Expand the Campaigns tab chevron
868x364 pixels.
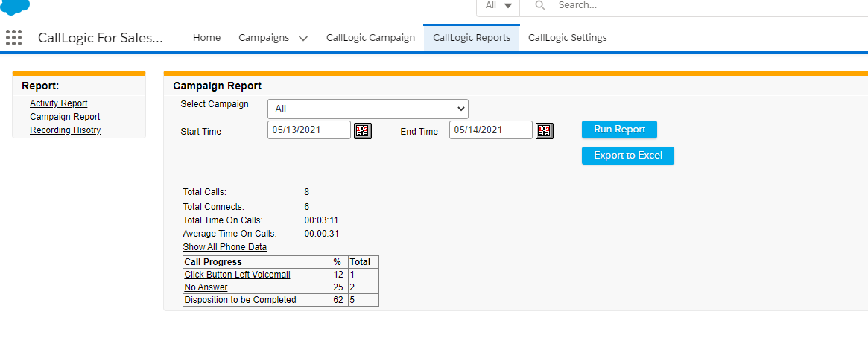tap(302, 38)
